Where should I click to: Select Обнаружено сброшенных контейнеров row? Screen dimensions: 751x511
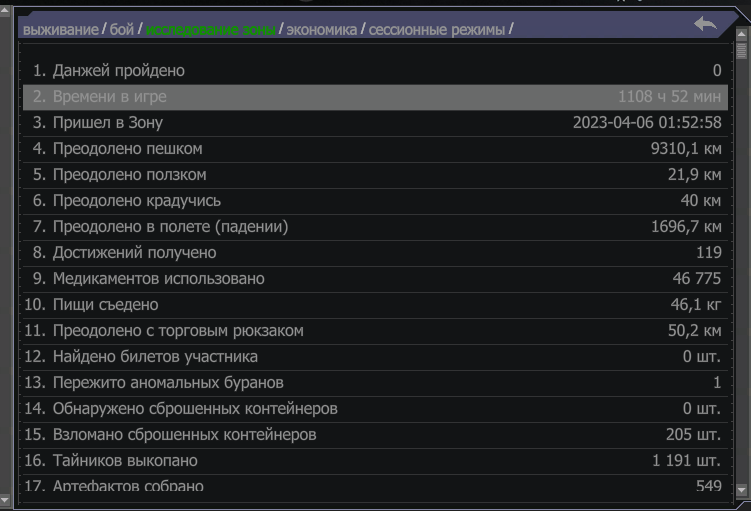tap(376, 409)
